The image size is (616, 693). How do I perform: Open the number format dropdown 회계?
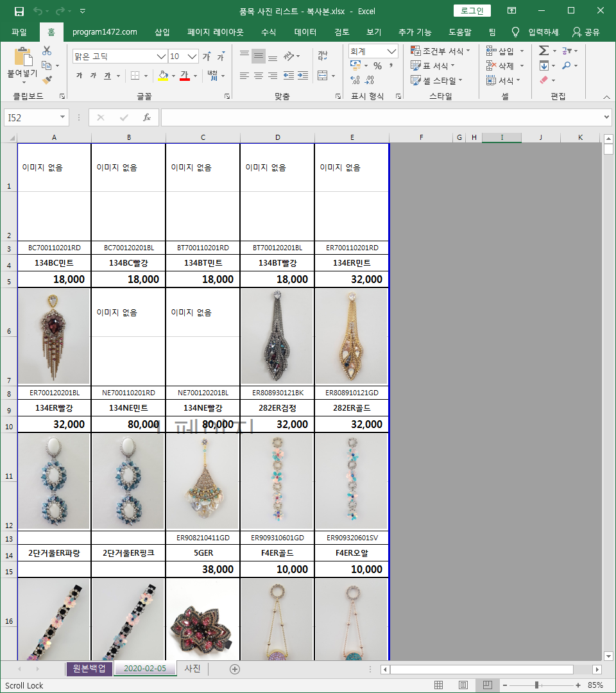point(391,51)
